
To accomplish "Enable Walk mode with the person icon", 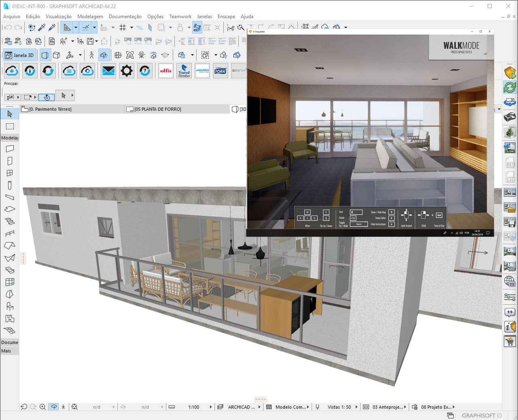I will [x=92, y=55].
